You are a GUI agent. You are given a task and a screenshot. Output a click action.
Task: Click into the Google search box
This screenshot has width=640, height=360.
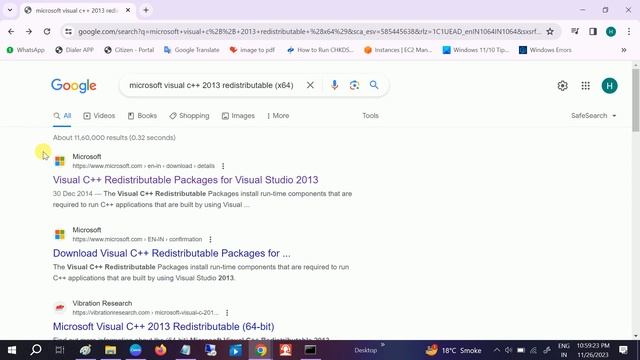pos(211,85)
